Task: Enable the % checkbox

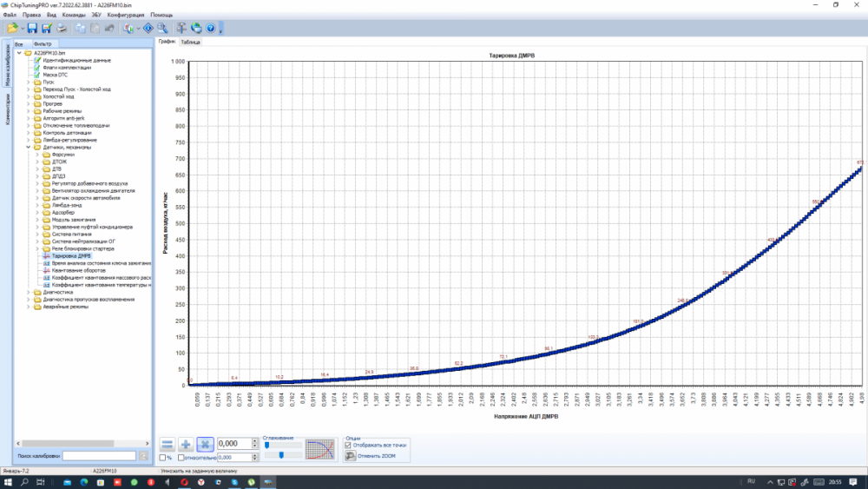Action: click(163, 457)
